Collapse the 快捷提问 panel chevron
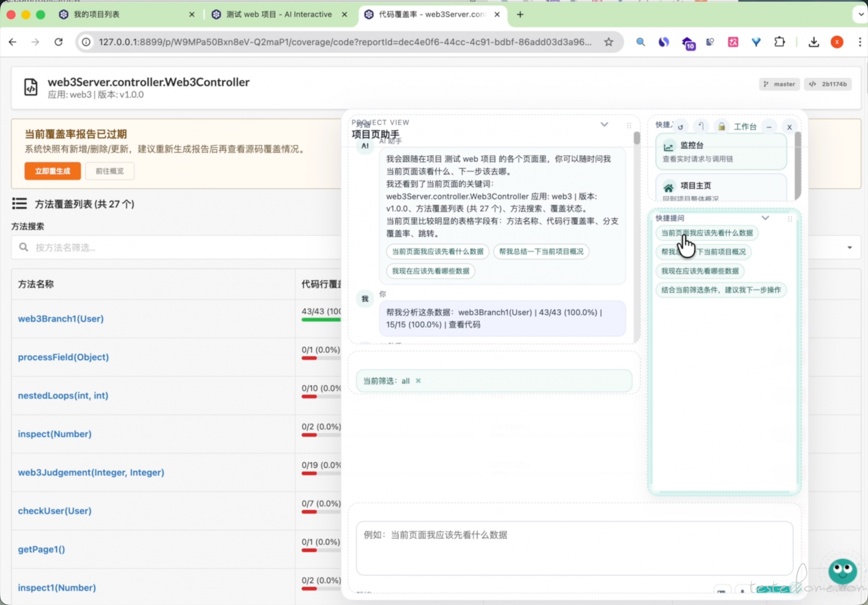The width and height of the screenshot is (868, 605). click(x=765, y=218)
